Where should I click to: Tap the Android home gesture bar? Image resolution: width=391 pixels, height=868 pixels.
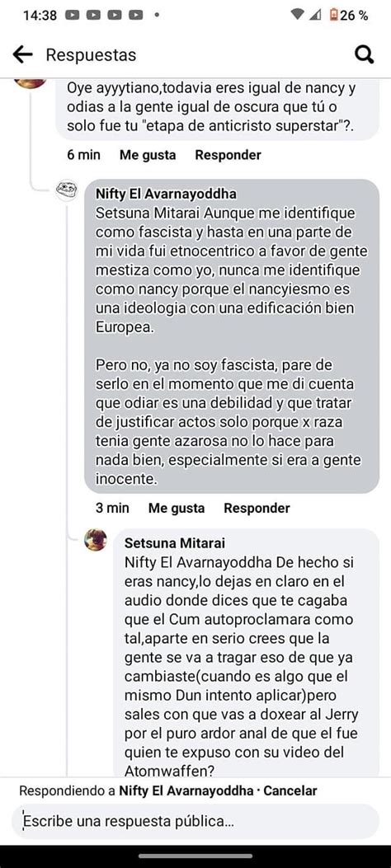(195, 856)
